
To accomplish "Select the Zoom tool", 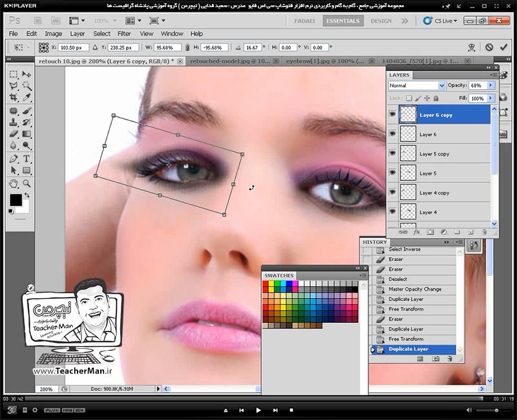I will [26, 184].
